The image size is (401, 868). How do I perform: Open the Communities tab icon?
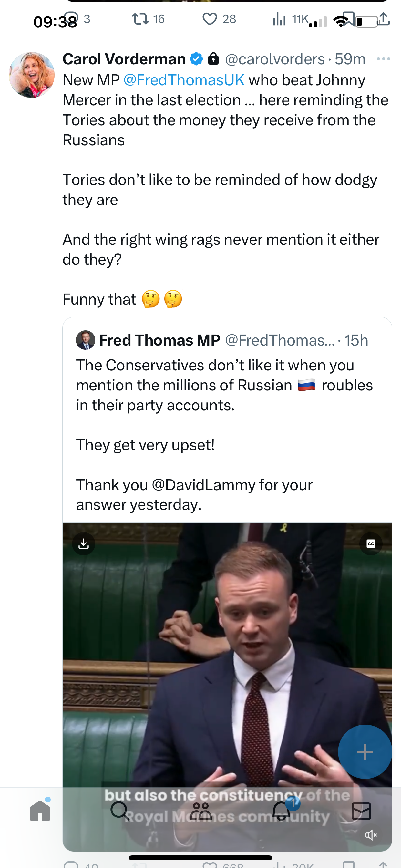200,811
